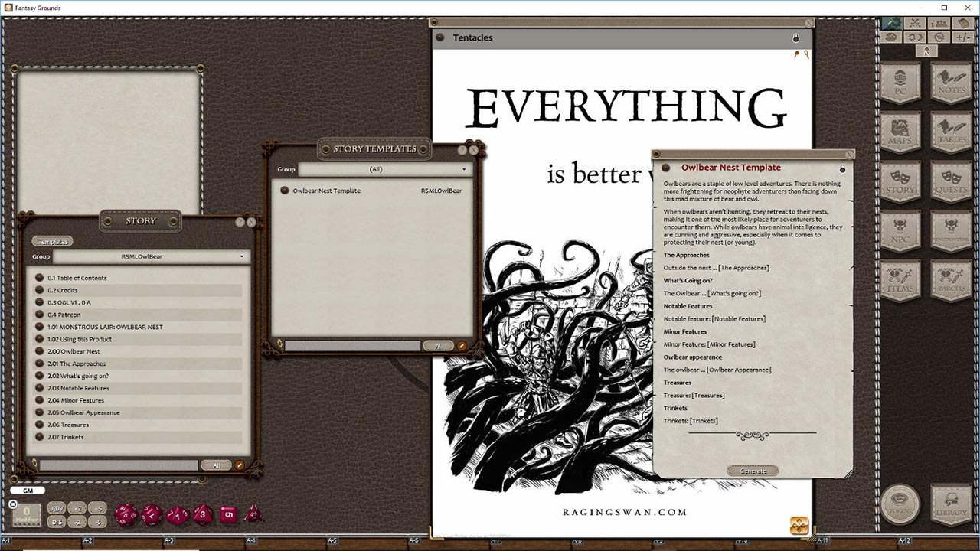Open the Library button
This screenshot has width=980, height=551.
click(x=950, y=504)
